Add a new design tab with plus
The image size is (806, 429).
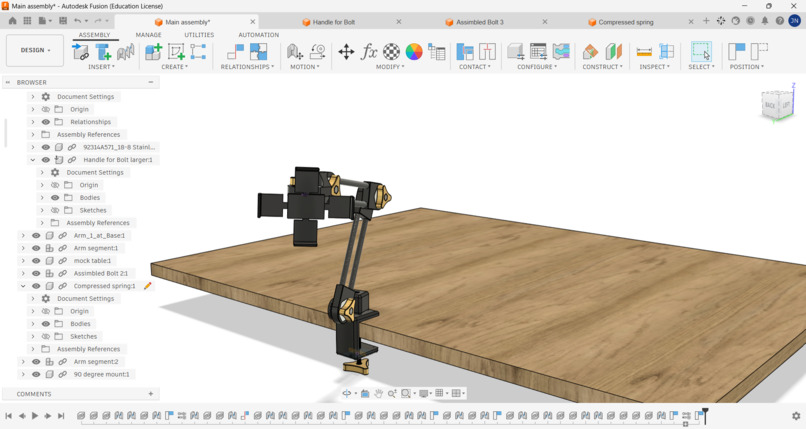click(706, 21)
